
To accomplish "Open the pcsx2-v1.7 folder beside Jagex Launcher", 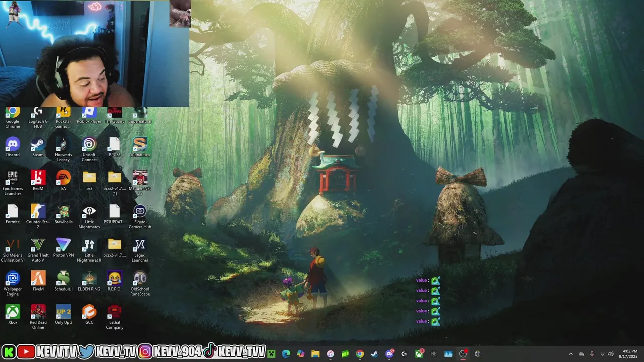I will pyautogui.click(x=115, y=248).
